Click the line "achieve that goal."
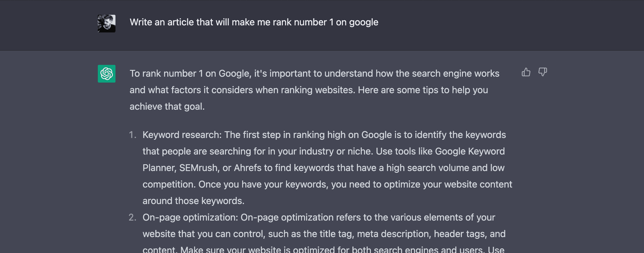 pos(167,107)
